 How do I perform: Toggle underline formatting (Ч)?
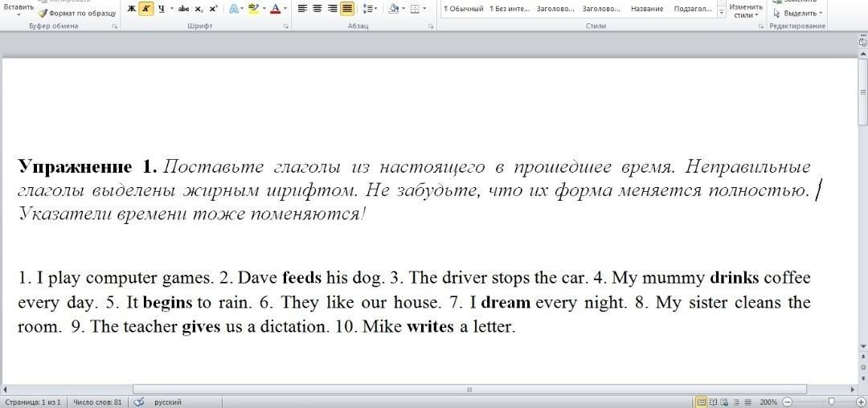point(161,8)
